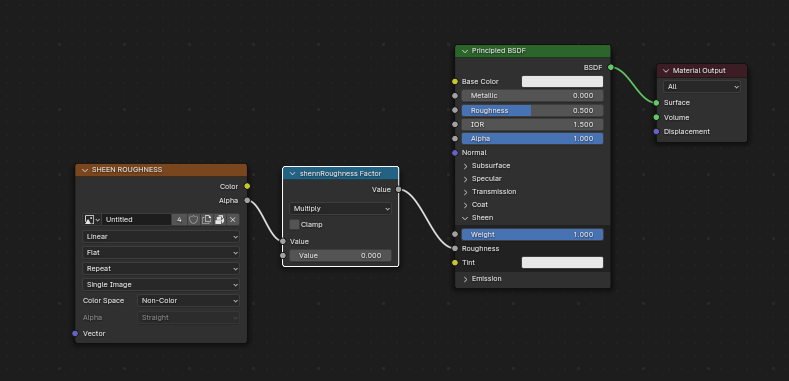Open the Single Image source dropdown
The image size is (789, 381).
161,284
